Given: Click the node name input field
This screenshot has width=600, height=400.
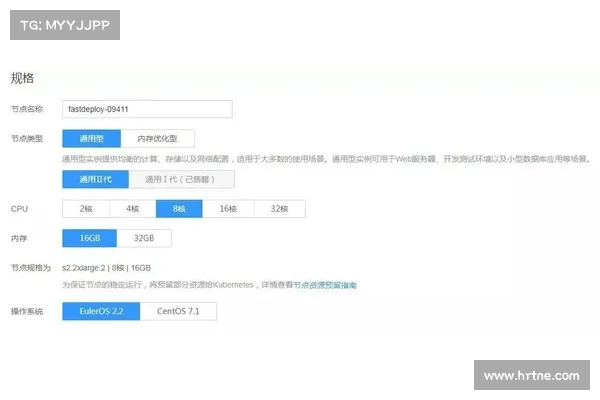Looking at the screenshot, I should pyautogui.click(x=147, y=109).
